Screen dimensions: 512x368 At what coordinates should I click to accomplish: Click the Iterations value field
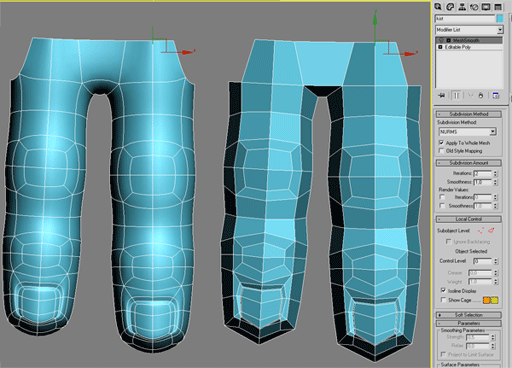tap(483, 173)
